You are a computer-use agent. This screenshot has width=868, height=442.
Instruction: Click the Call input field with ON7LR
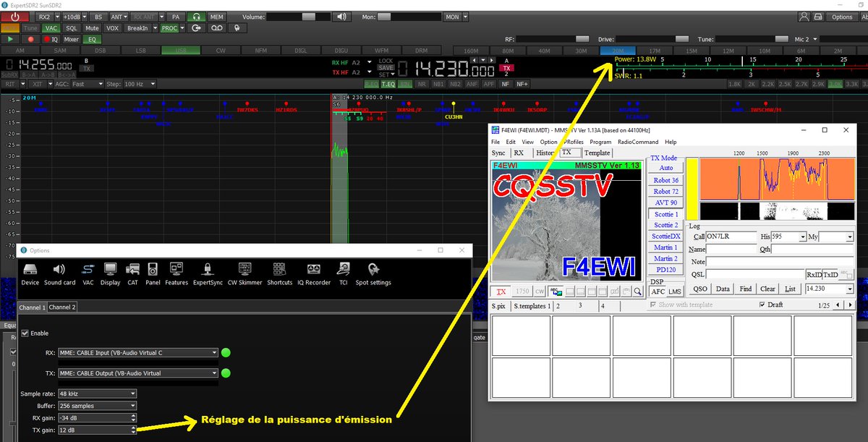click(731, 237)
